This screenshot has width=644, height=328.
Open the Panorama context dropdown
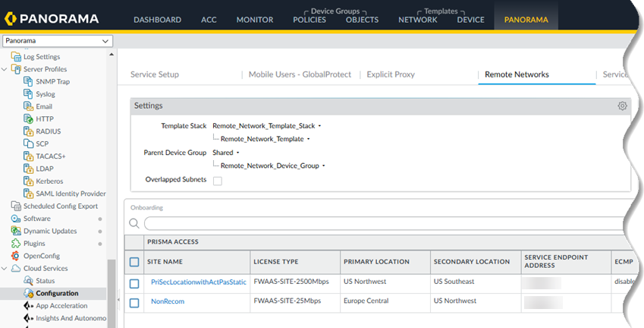point(57,41)
